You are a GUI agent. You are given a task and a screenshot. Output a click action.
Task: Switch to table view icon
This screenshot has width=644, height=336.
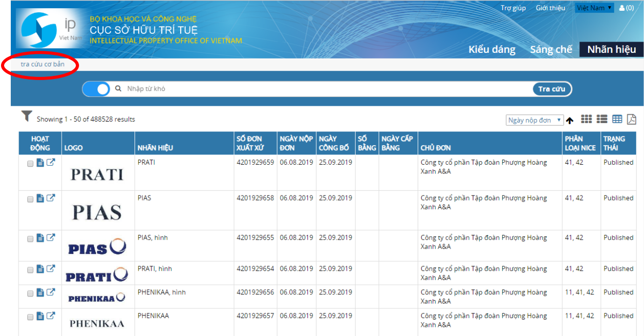click(x=617, y=119)
